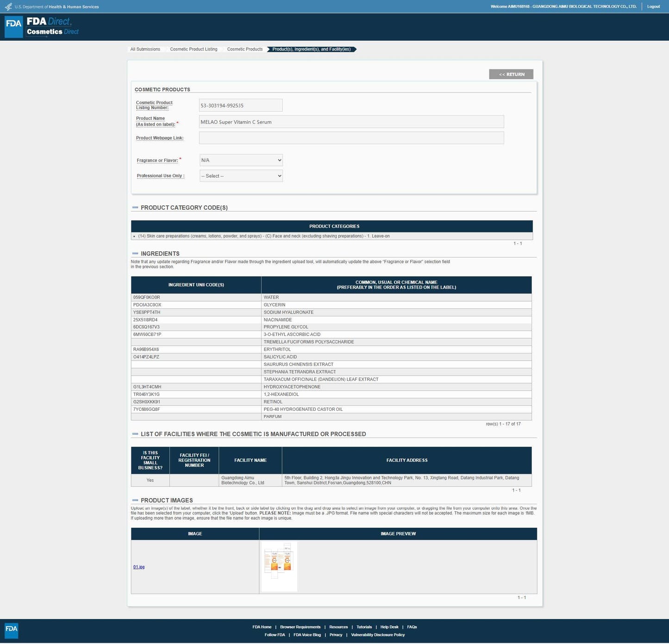The image size is (669, 644).
Task: Click the Facility Name column header
Action: coord(250,460)
